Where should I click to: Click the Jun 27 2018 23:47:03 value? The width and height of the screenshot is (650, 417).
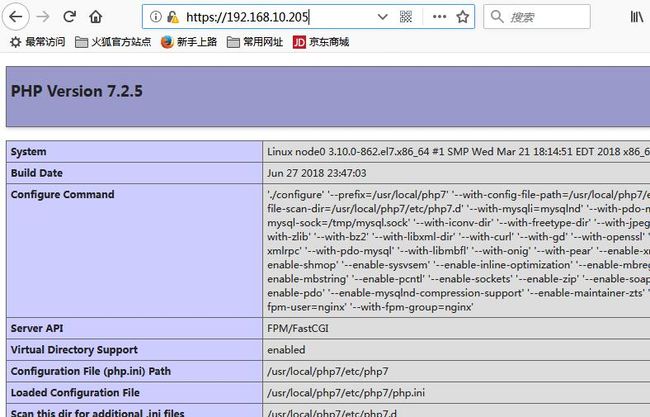coord(317,173)
